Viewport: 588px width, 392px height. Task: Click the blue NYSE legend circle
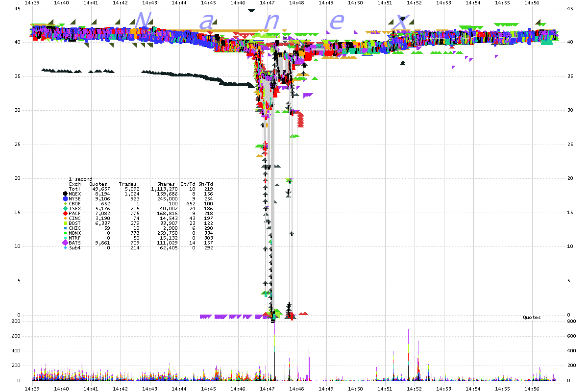(65, 199)
